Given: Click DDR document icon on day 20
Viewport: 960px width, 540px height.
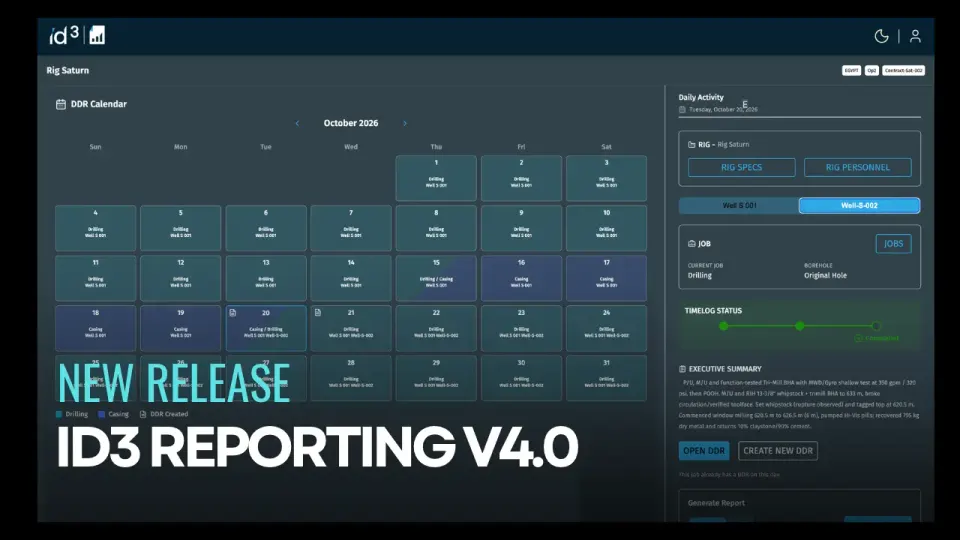Looking at the screenshot, I should coord(233,313).
